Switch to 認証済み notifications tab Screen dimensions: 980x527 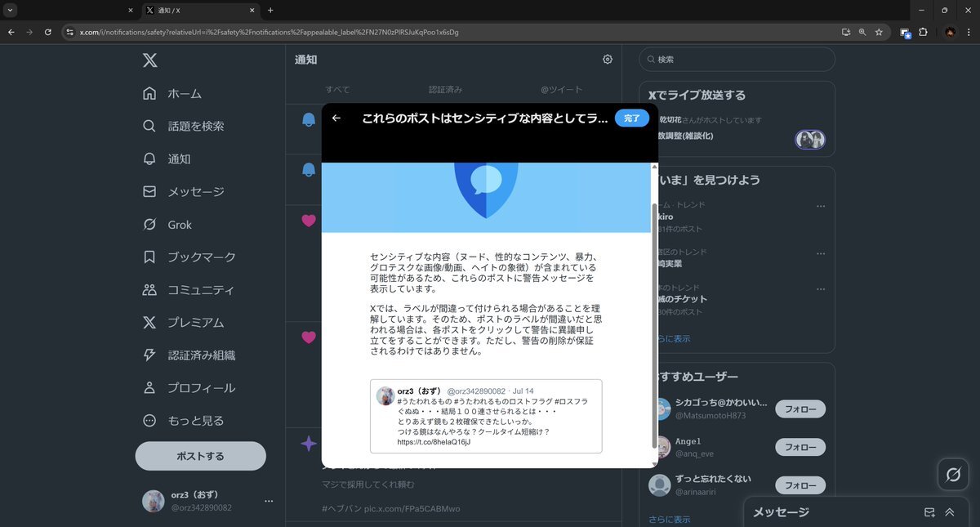pyautogui.click(x=446, y=90)
